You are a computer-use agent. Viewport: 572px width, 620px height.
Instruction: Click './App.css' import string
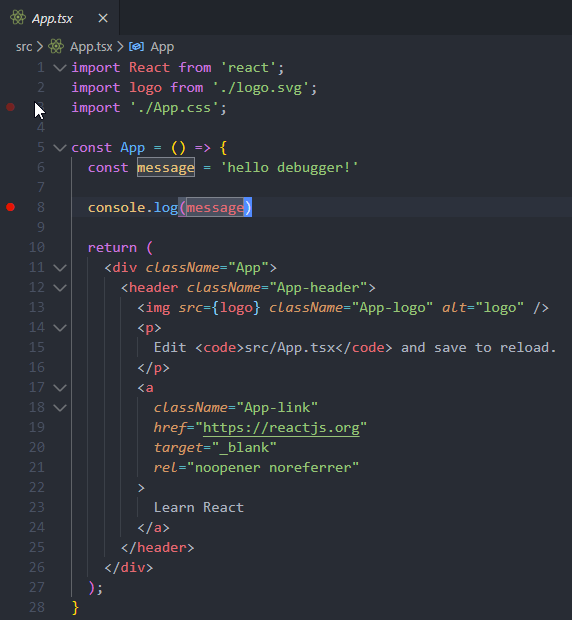[x=174, y=108]
